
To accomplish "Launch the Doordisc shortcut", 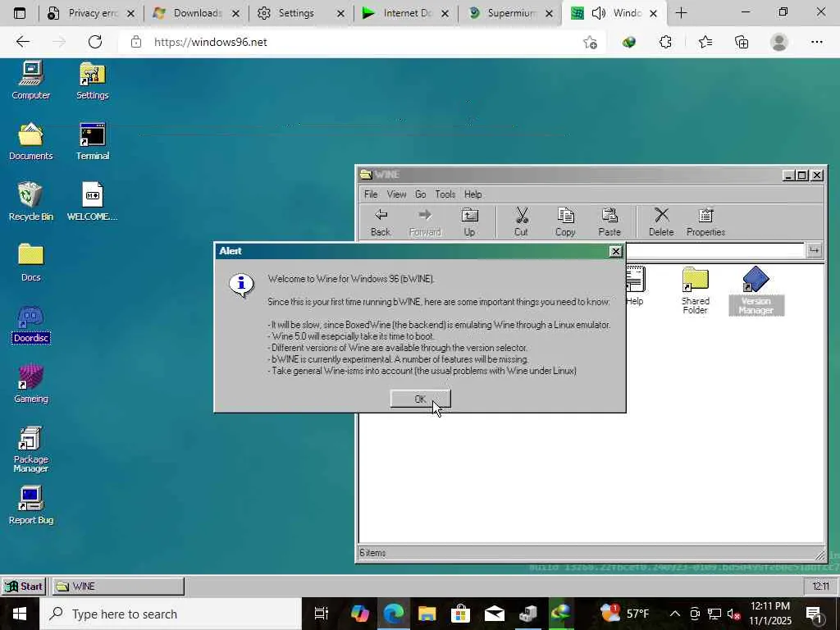I will 30,323.
